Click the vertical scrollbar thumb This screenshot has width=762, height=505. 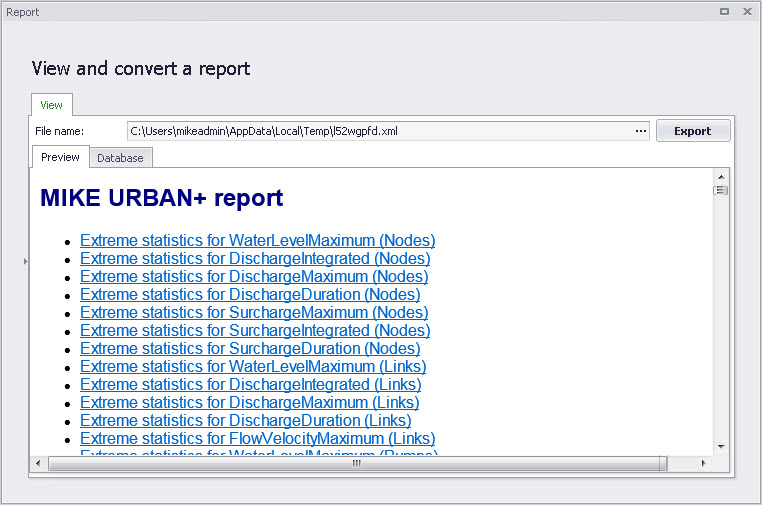click(721, 190)
